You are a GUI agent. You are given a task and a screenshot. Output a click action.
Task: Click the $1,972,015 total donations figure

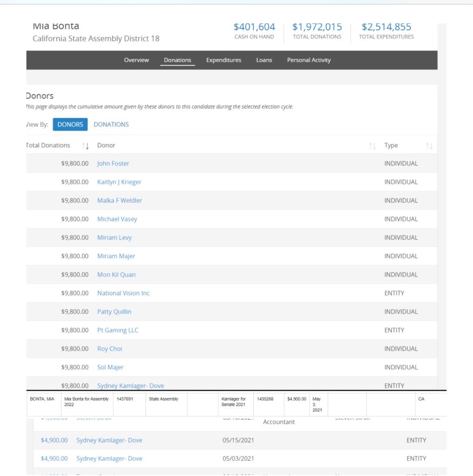(x=317, y=27)
